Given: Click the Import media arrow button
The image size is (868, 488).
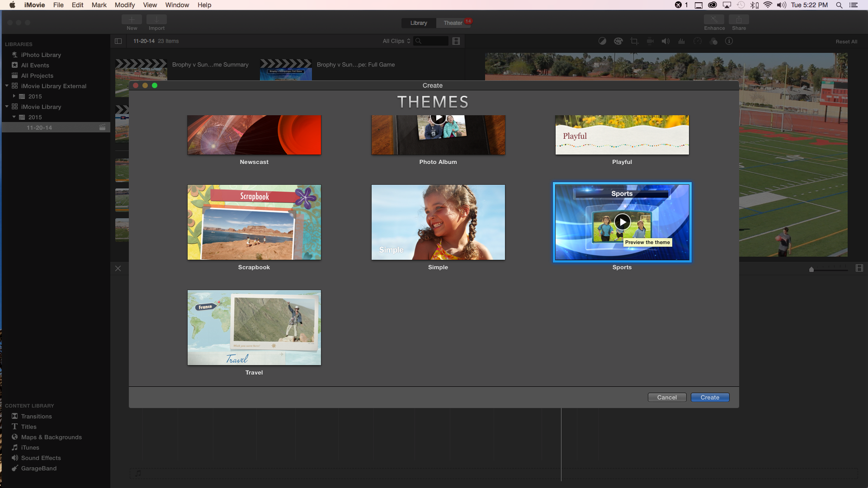Looking at the screenshot, I should coord(156,19).
